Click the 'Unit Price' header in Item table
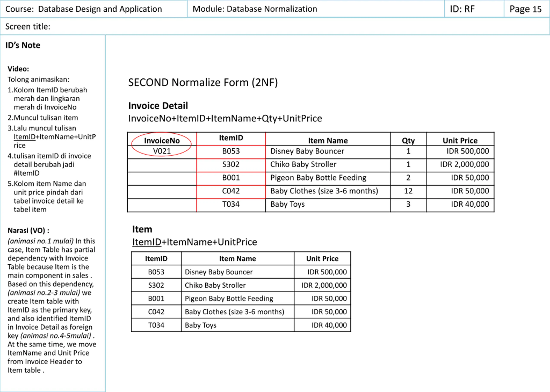550x392 pixels. tap(322, 259)
